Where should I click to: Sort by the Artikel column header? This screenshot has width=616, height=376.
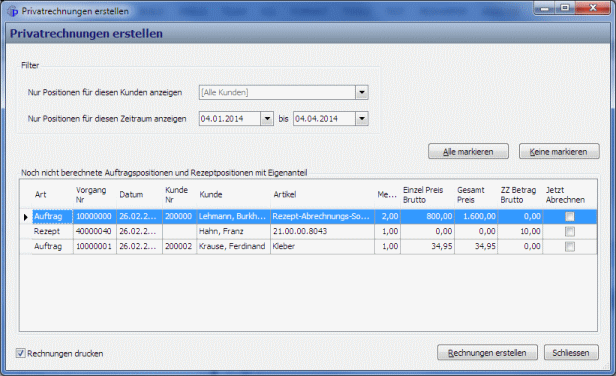coord(323,194)
